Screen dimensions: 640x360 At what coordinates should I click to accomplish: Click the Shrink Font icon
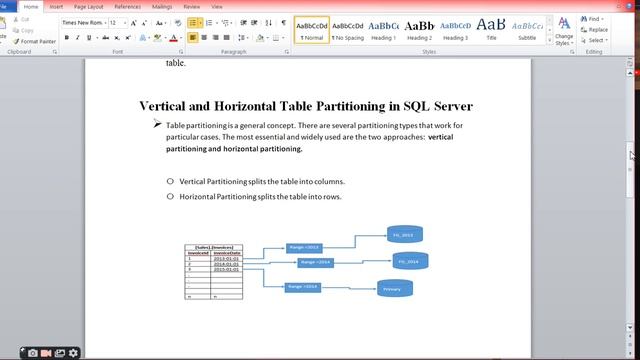point(144,23)
